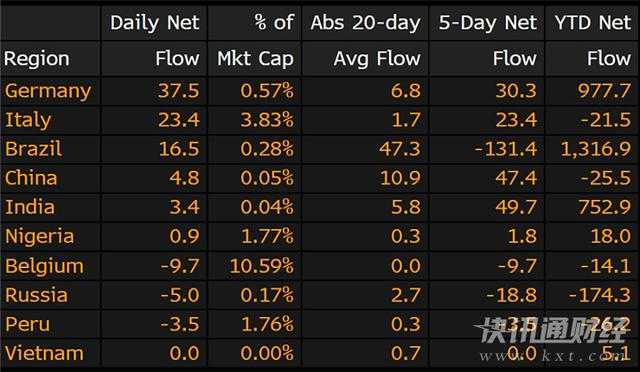Select Peru region name
Screen dimensions: 640x372
(27, 325)
